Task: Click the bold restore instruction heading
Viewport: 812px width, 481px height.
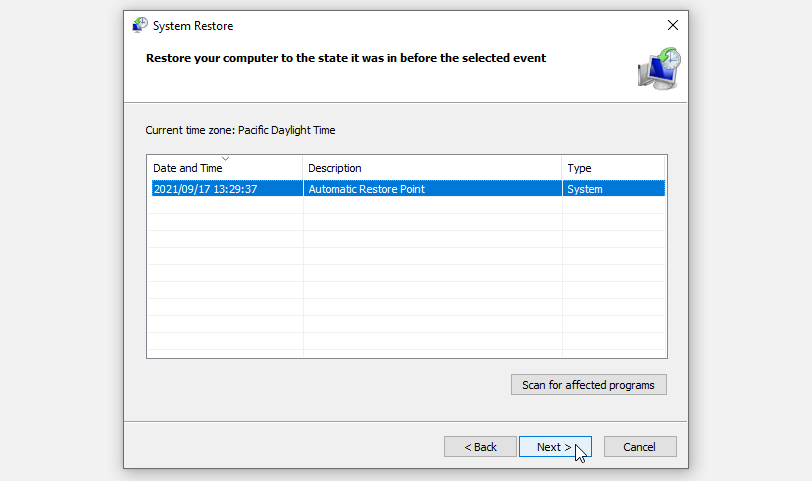Action: [346, 59]
